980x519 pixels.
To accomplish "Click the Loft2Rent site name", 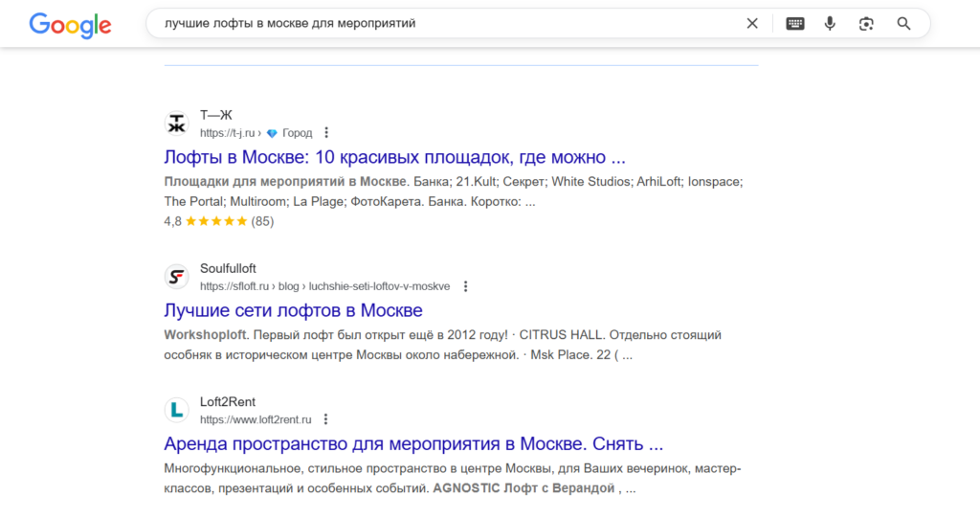I will coord(228,402).
